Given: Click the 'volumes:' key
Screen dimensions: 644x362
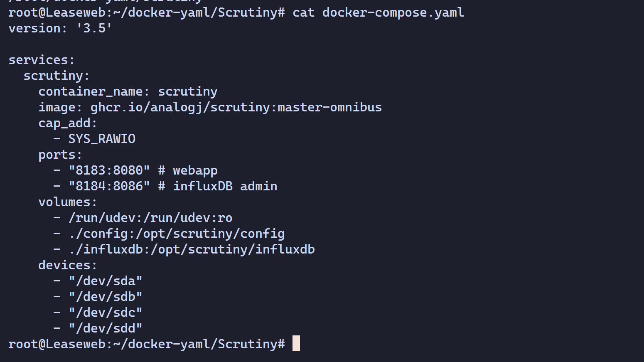Looking at the screenshot, I should (68, 202).
